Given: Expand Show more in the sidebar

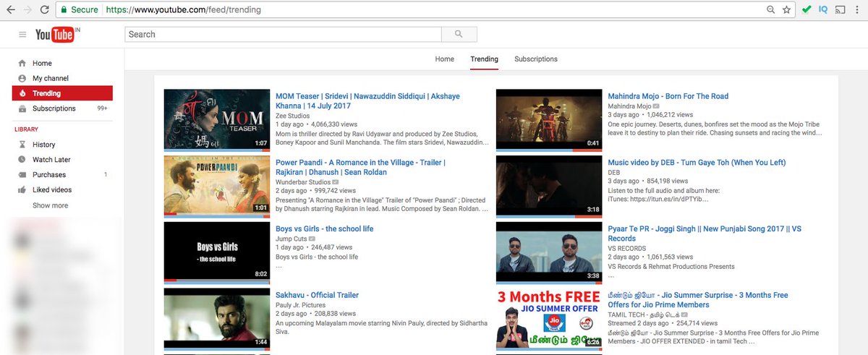Looking at the screenshot, I should tap(50, 205).
